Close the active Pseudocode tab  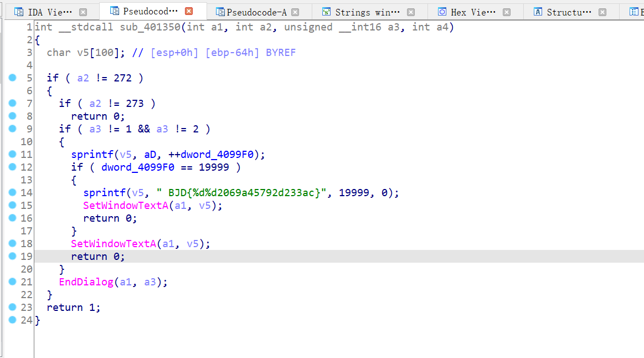[x=189, y=11]
